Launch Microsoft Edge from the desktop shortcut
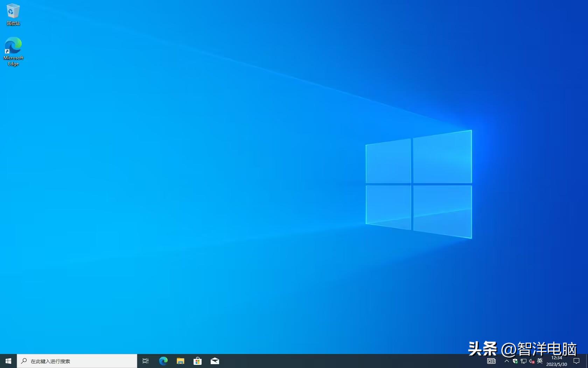Viewport: 588px width, 368px height. click(x=13, y=46)
